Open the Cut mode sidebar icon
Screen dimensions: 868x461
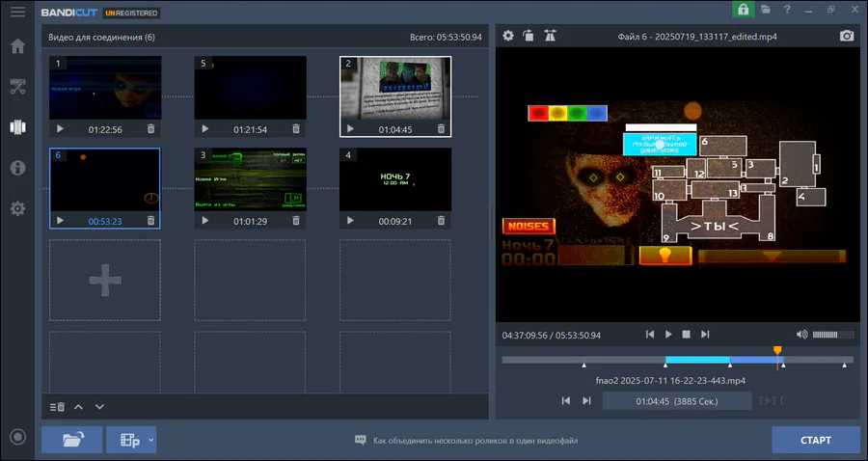tap(17, 87)
